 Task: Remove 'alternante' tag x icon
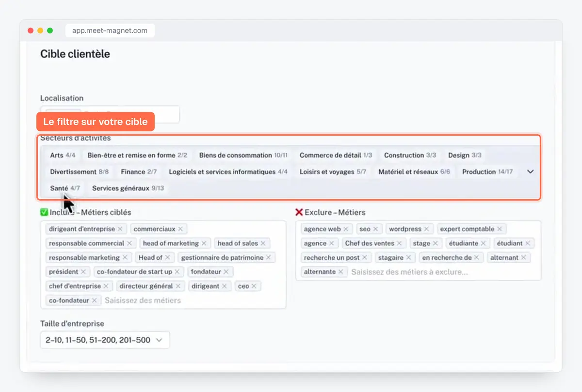tap(340, 272)
